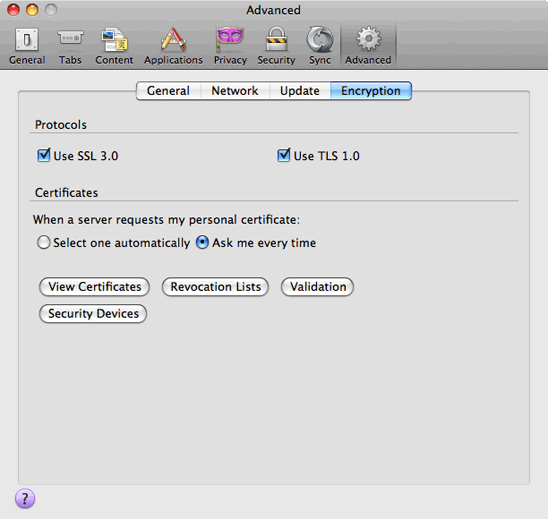Choose Ask me every time radio option
Image resolution: width=548 pixels, height=519 pixels.
pos(202,242)
